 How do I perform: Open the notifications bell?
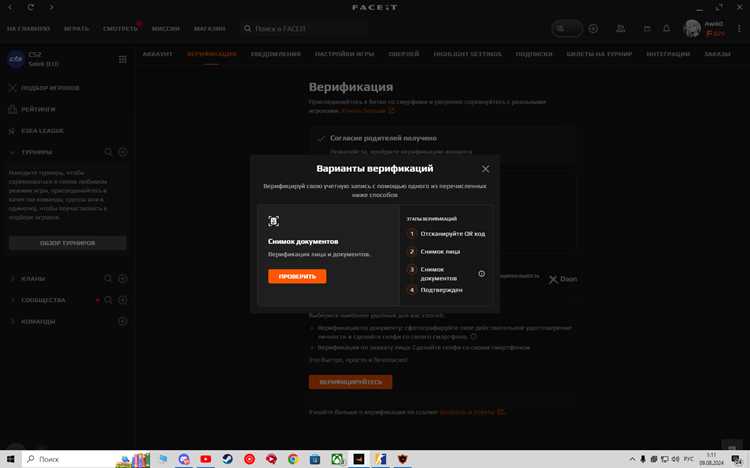click(666, 29)
